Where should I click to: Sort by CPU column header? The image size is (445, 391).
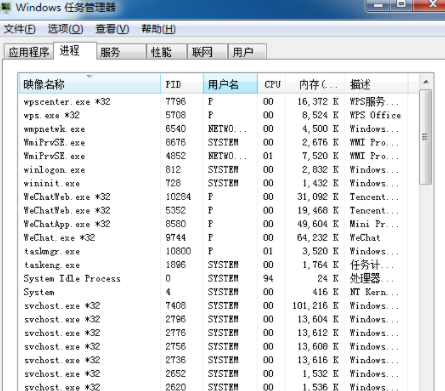[x=272, y=84]
